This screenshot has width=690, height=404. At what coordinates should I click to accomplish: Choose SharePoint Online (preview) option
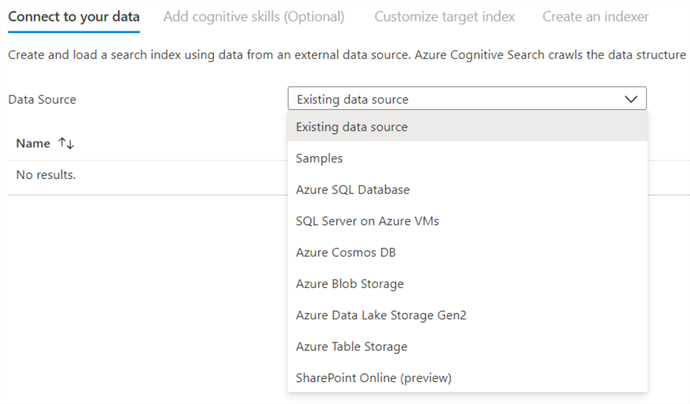click(374, 378)
